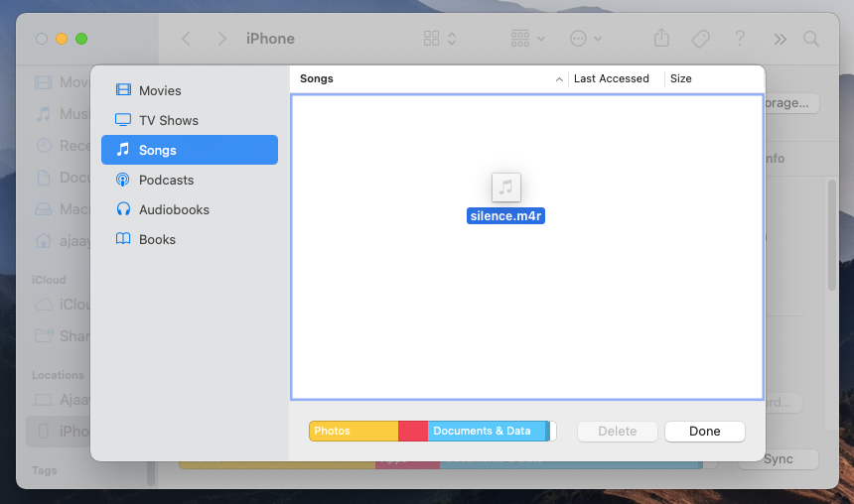Open the view mode chevron selector
The image size is (854, 504).
(452, 39)
